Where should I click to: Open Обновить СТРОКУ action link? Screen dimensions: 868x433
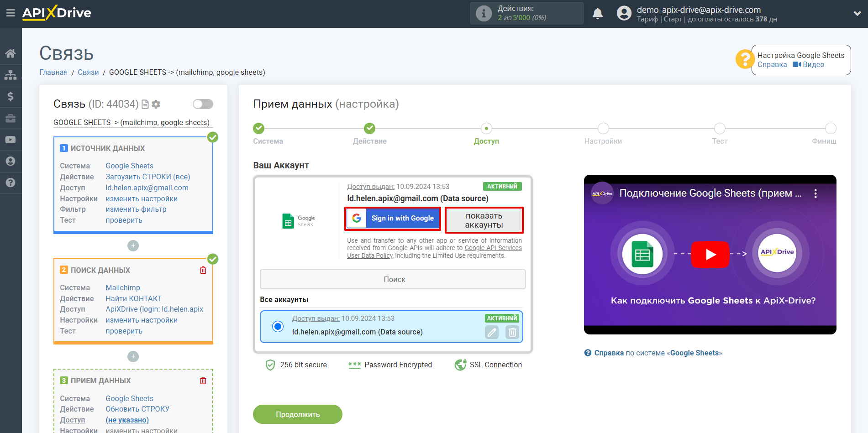pos(137,409)
